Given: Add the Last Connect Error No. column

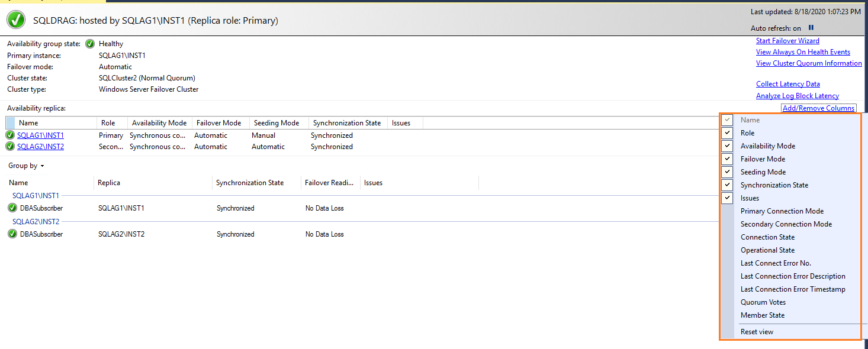Looking at the screenshot, I should click(776, 263).
